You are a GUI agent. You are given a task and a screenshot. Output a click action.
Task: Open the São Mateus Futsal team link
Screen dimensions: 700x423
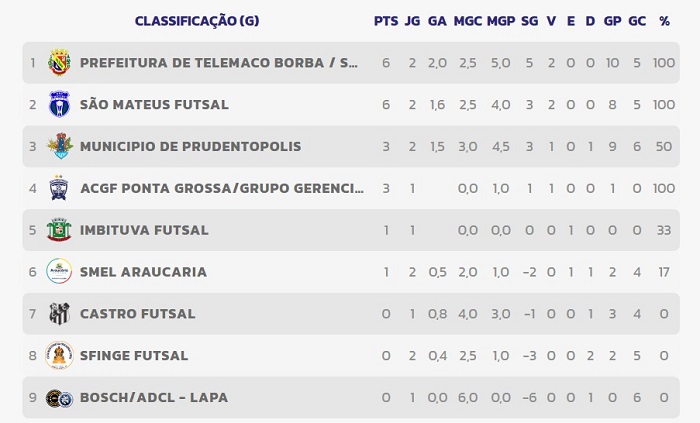point(154,104)
